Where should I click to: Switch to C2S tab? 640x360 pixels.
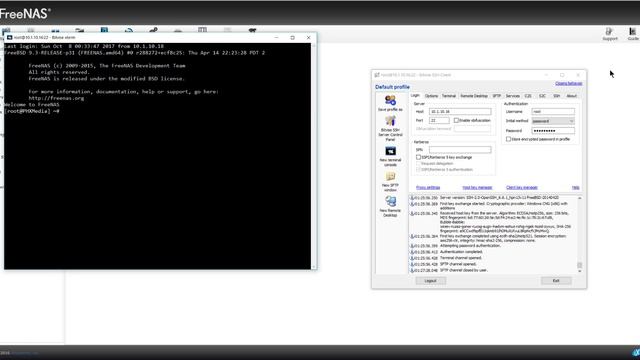(x=528, y=96)
